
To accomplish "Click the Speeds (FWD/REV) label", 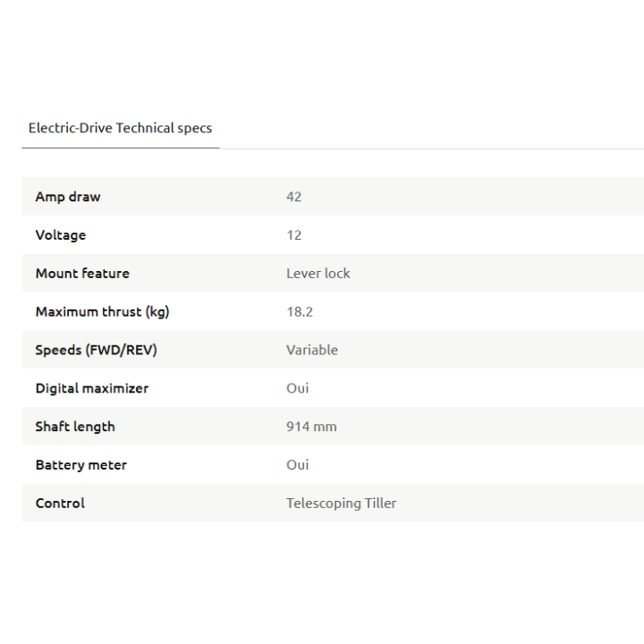I will pos(96,350).
